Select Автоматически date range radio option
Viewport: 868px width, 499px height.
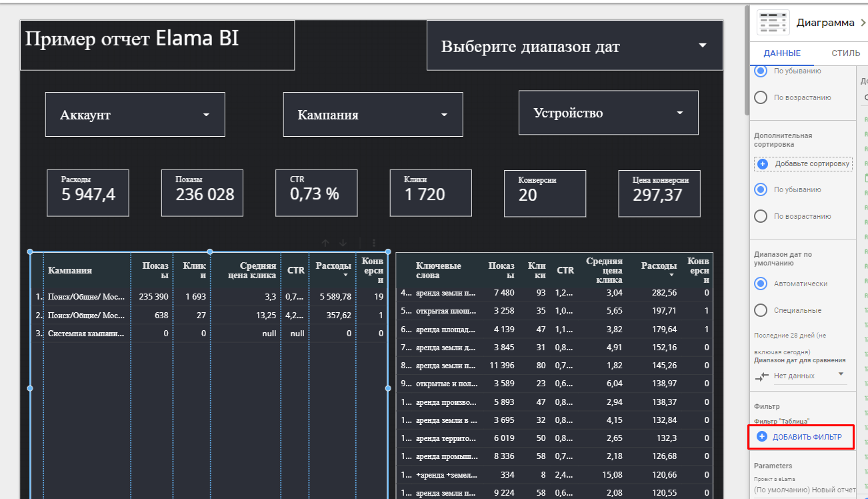[761, 284]
